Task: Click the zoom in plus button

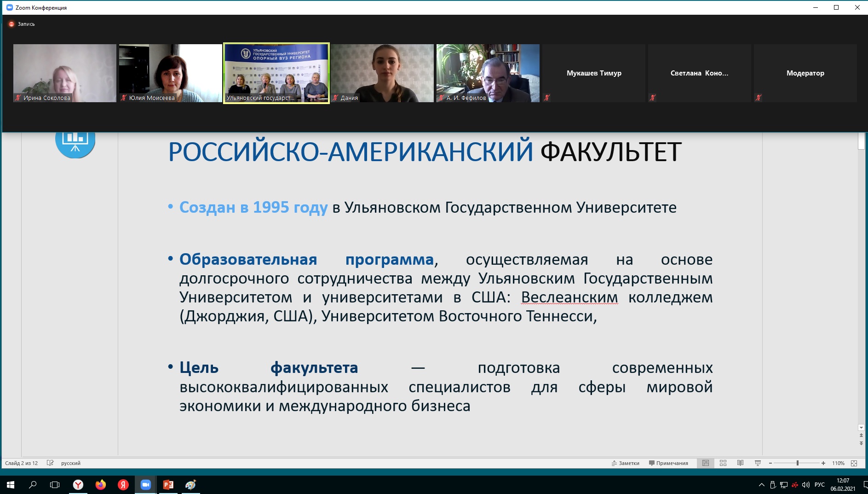Action: coord(823,463)
